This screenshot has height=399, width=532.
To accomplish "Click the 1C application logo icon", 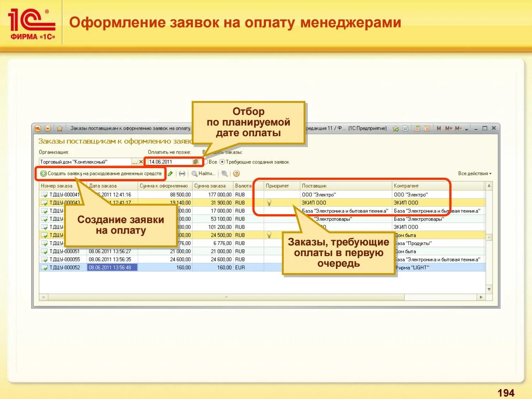I will pos(38,128).
